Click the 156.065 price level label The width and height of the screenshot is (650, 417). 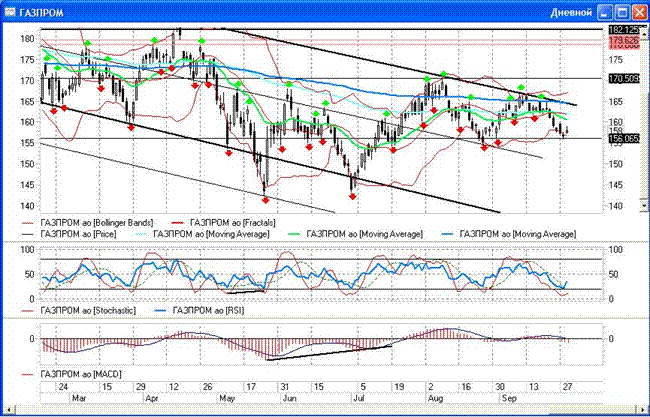pyautogui.click(x=624, y=138)
